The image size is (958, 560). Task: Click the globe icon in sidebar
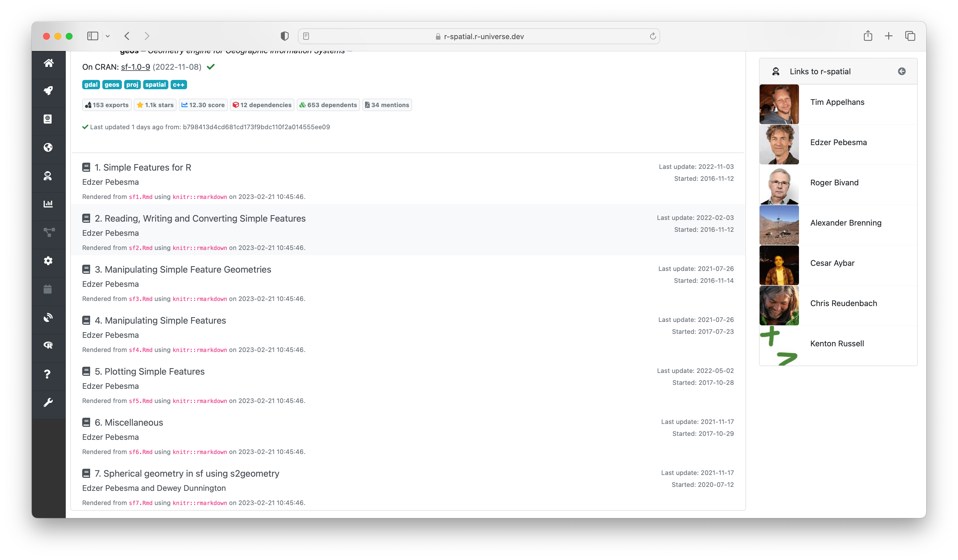(48, 147)
